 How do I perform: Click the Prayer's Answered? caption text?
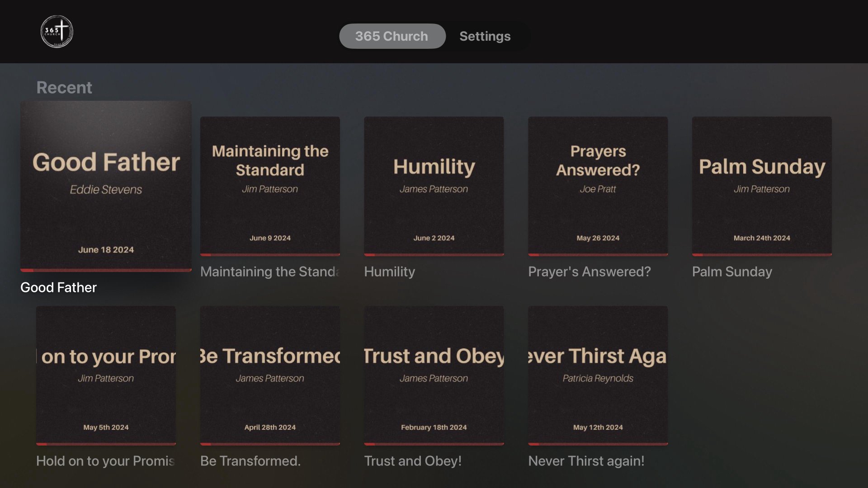click(x=590, y=272)
